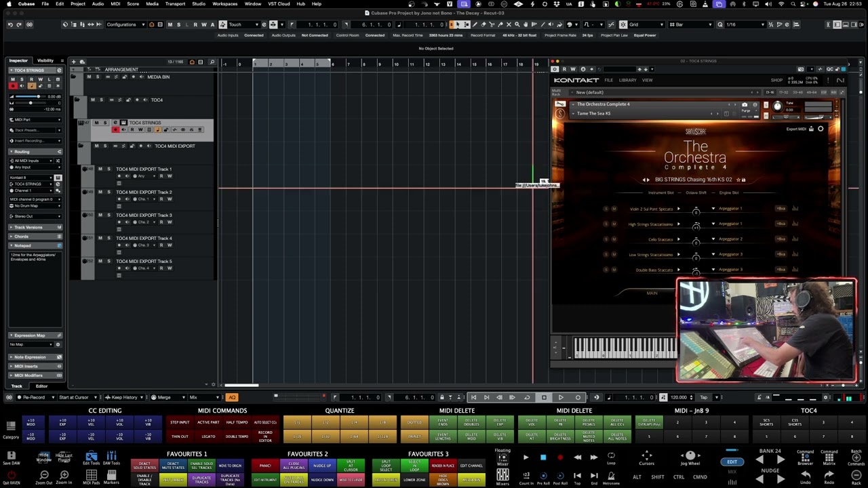Click the RENDER IN PLACE button
This screenshot has width=868, height=488.
pyautogui.click(x=443, y=466)
